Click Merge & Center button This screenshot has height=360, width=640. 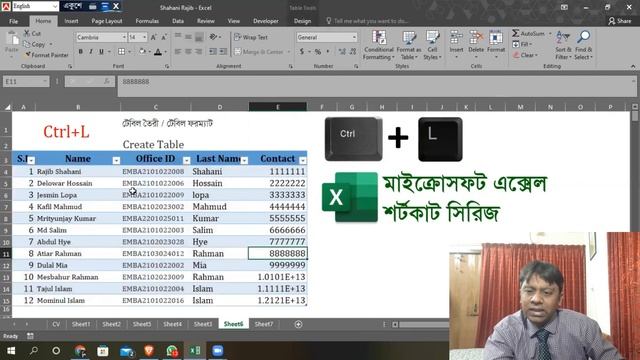click(x=259, y=52)
